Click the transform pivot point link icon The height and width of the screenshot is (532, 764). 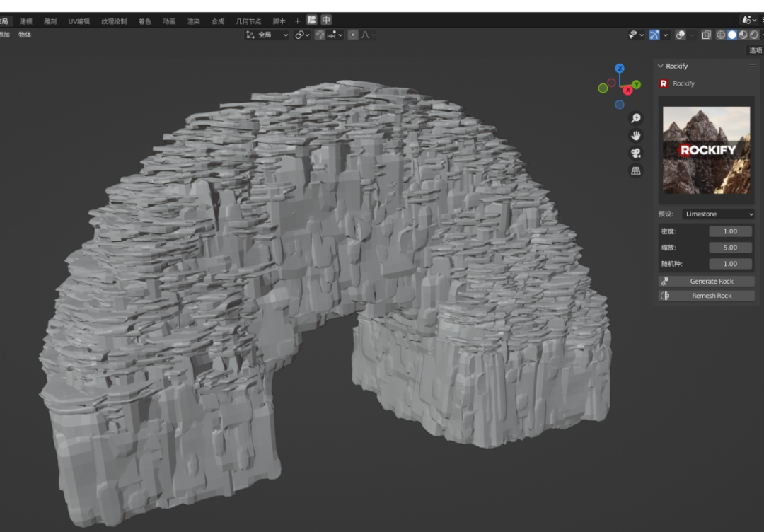tap(299, 35)
